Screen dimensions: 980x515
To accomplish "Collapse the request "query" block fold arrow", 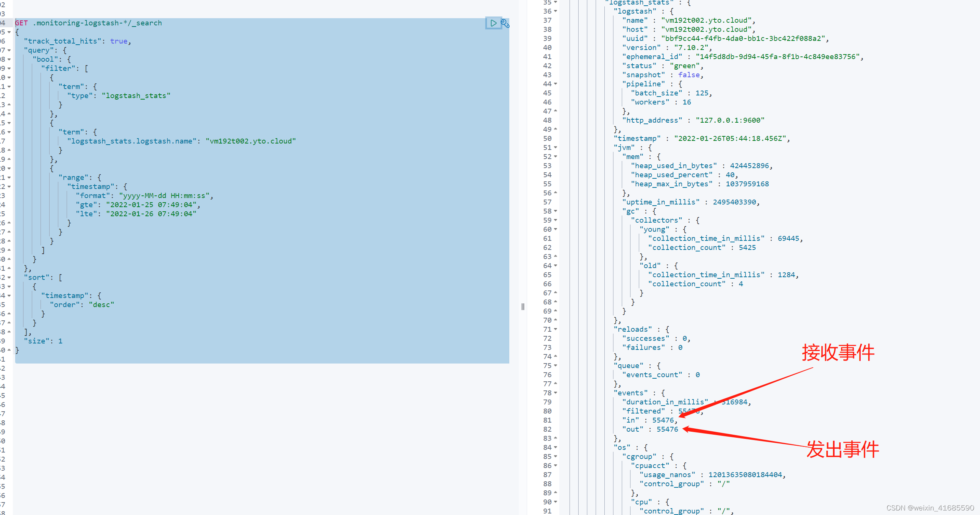I will click(x=9, y=50).
